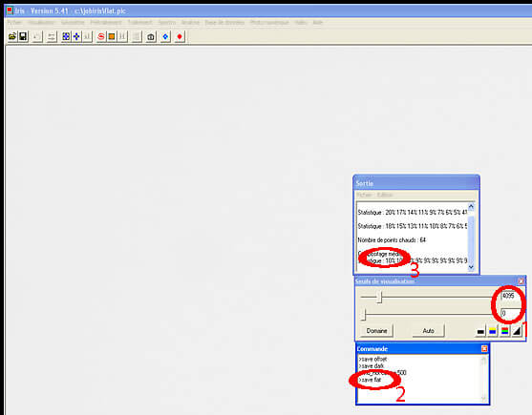Click the Commande window scroll-down arrow
The width and height of the screenshot is (532, 415).
(x=484, y=399)
